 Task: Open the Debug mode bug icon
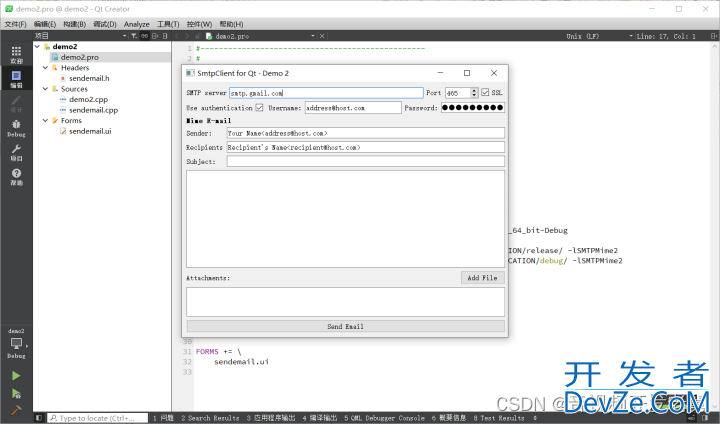coord(16,128)
